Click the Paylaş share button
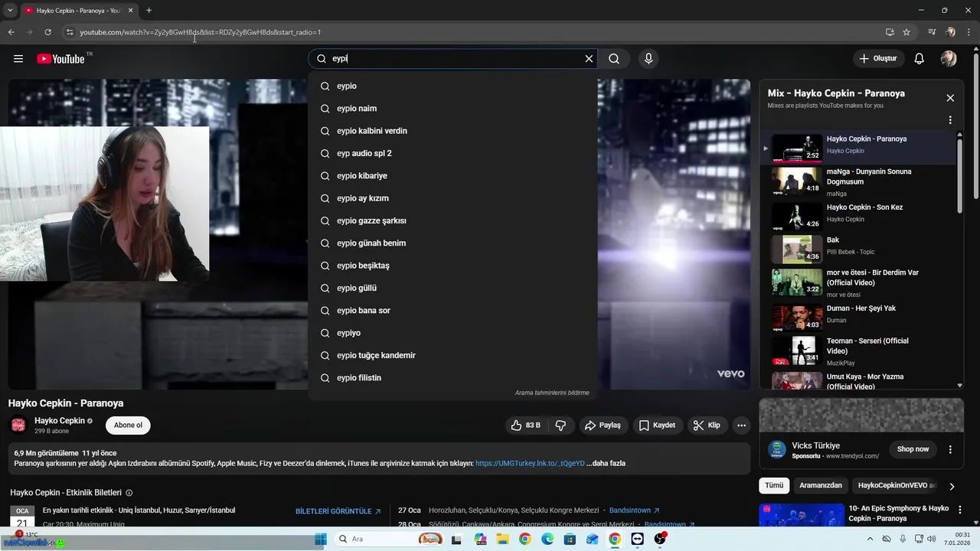 coord(603,425)
